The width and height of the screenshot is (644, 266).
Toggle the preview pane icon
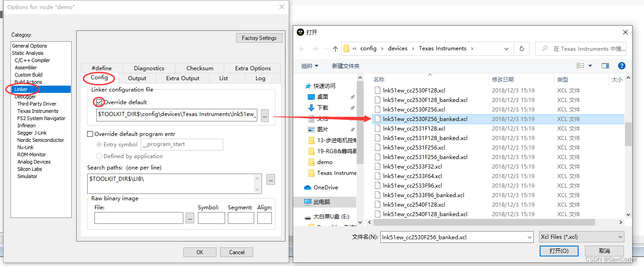pos(605,66)
